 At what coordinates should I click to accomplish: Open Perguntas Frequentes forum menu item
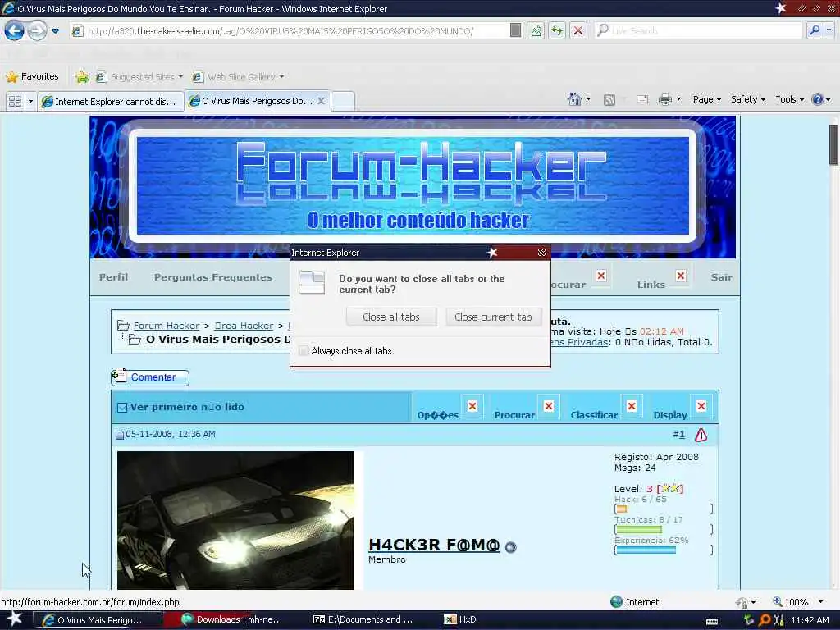pos(213,277)
